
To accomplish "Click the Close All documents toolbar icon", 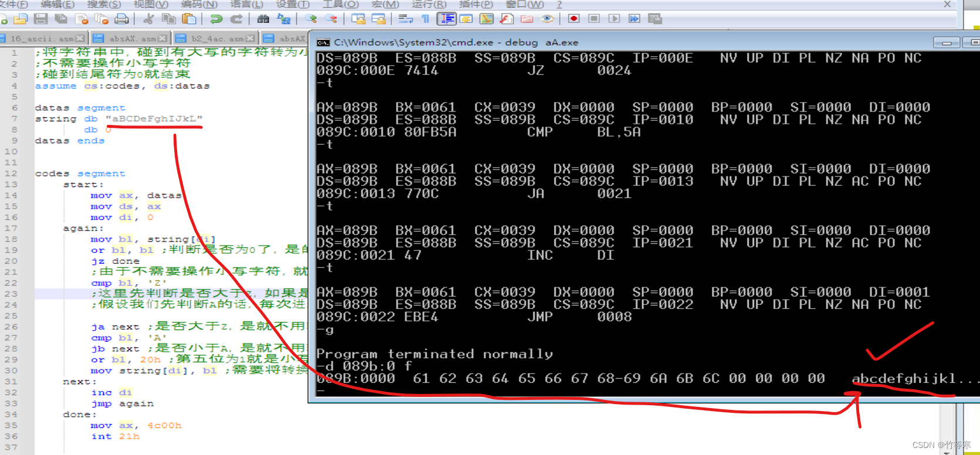I will click(101, 19).
